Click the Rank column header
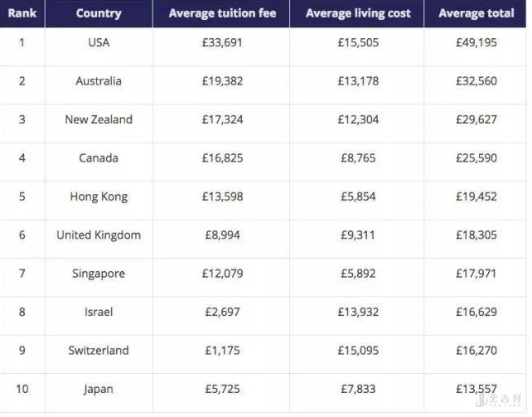The height and width of the screenshot is (417, 532). point(22,13)
